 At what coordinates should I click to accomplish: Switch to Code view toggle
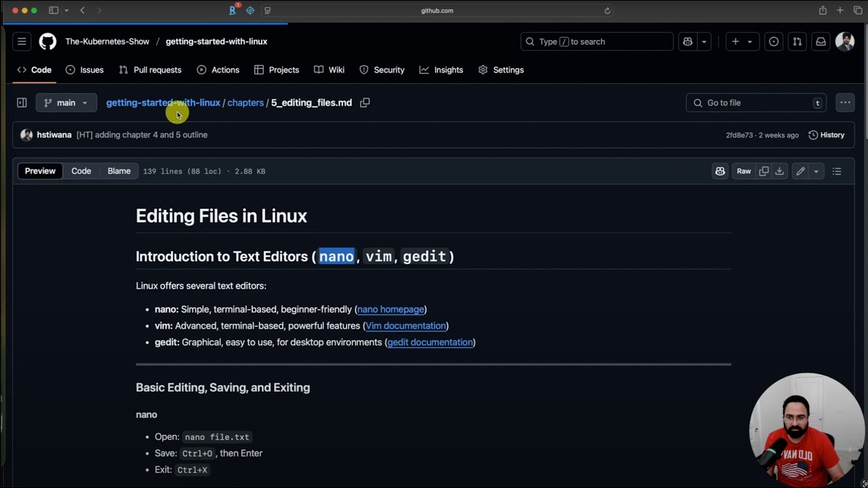(81, 171)
